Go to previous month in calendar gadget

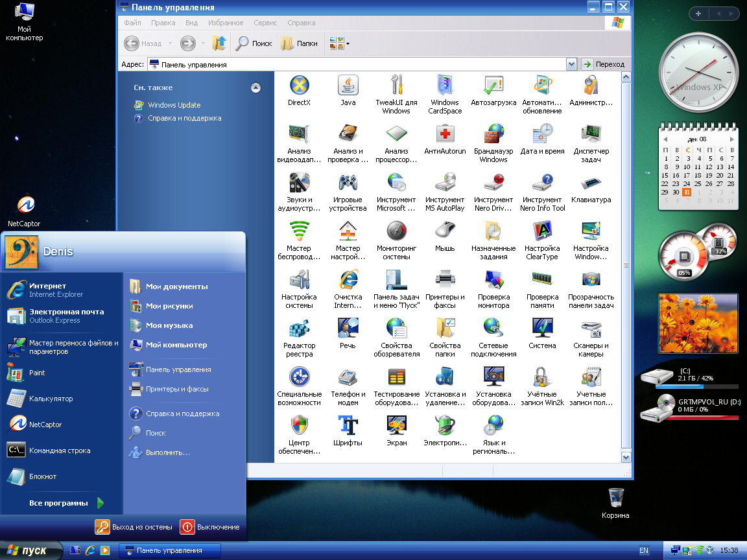click(665, 139)
